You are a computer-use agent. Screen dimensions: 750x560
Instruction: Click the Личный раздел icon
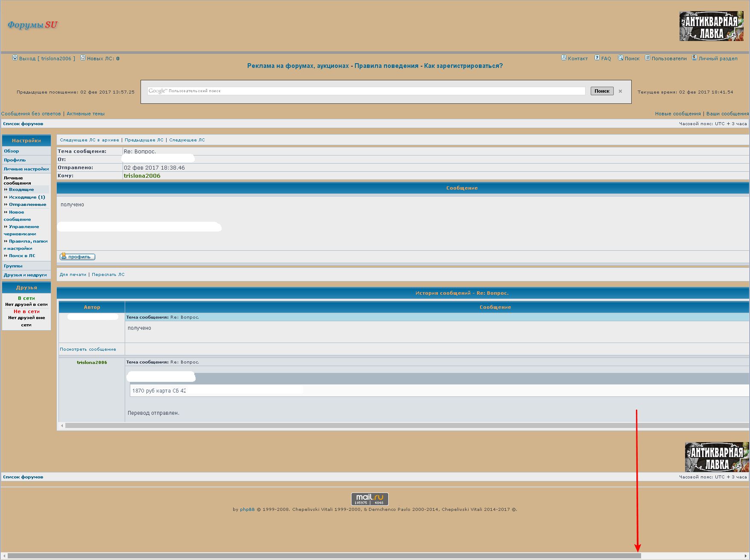[x=694, y=58]
